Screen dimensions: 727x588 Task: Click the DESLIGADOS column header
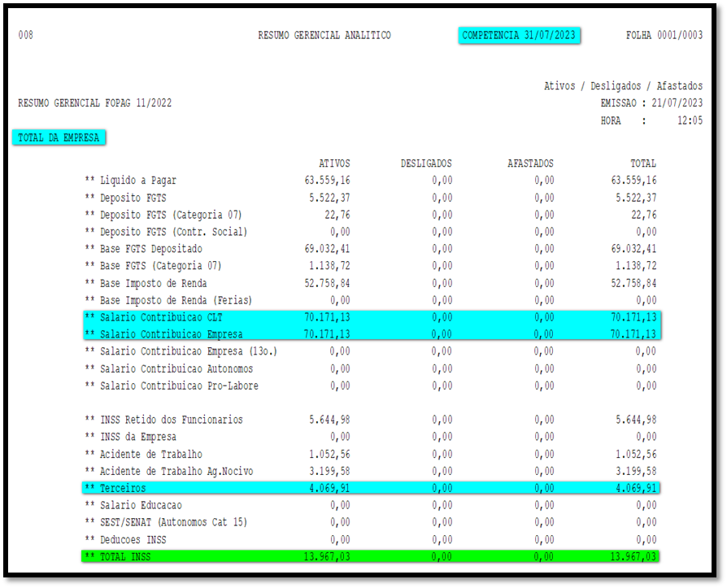pos(426,163)
